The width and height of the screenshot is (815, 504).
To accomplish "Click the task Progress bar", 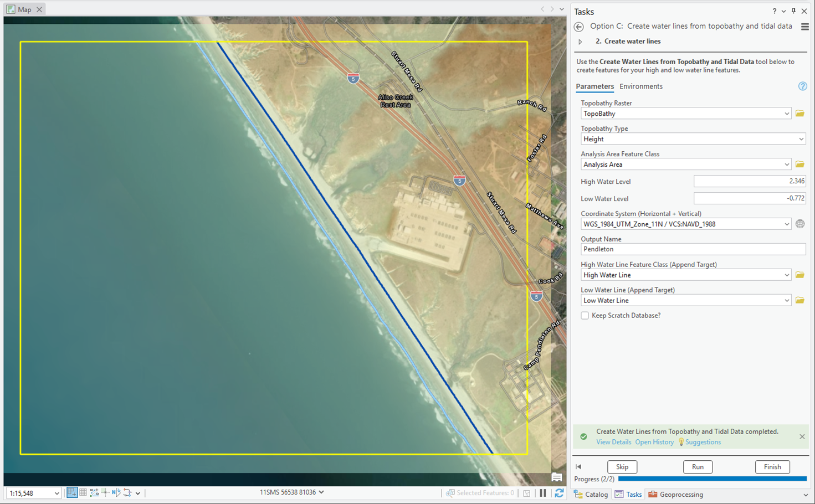I will 713,479.
